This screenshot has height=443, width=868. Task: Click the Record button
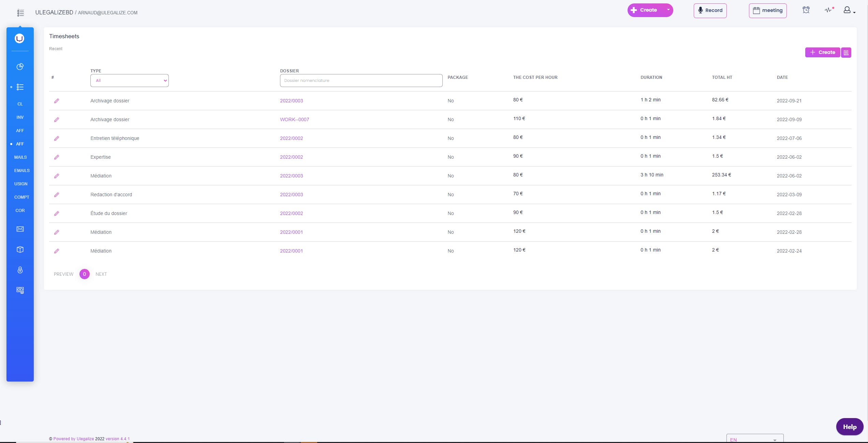pyautogui.click(x=710, y=10)
